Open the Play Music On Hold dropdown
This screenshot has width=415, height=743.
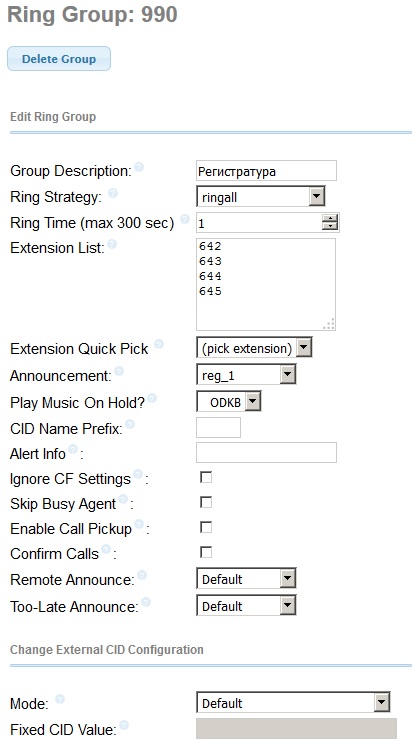(229, 403)
